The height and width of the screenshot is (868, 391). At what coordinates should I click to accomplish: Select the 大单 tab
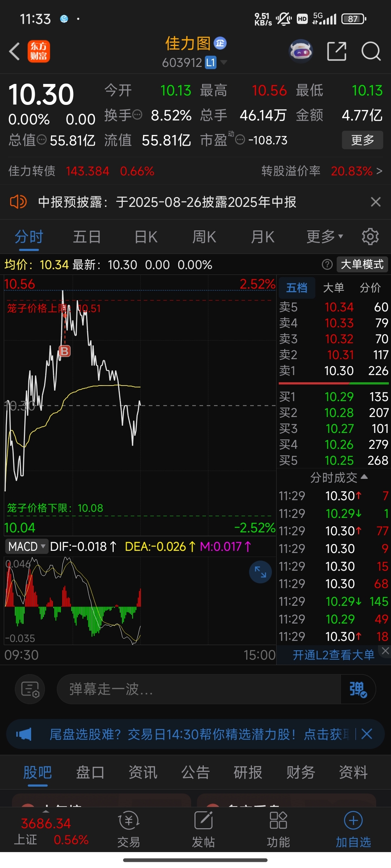tap(333, 288)
